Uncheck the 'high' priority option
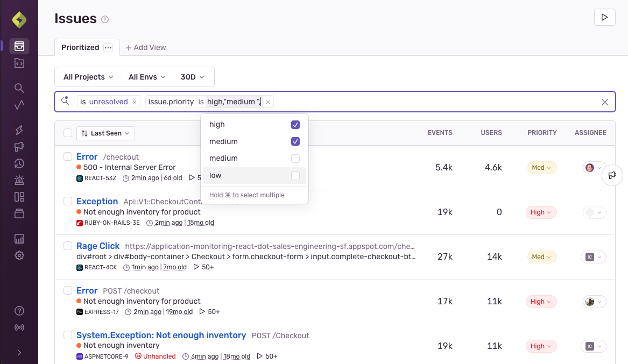Screen dimensions: 628x364 (295, 125)
